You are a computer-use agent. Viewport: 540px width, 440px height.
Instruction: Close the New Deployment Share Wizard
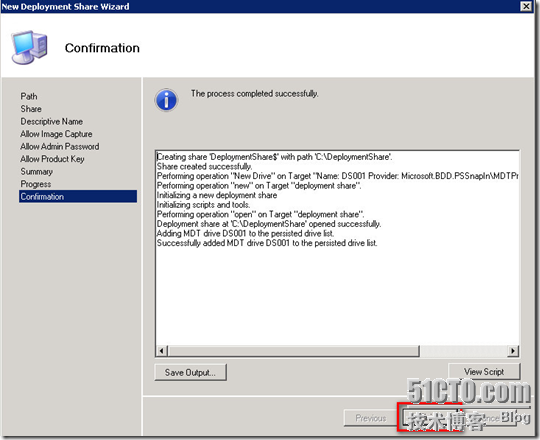(x=526, y=6)
